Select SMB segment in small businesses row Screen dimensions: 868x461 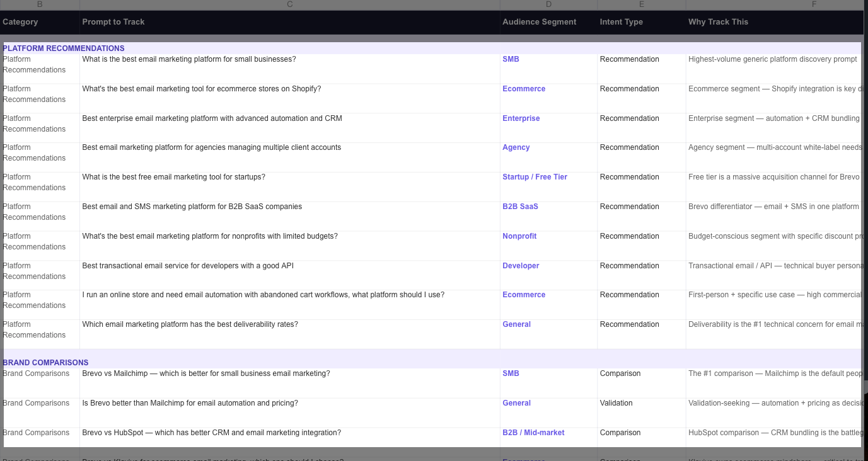pos(548,69)
